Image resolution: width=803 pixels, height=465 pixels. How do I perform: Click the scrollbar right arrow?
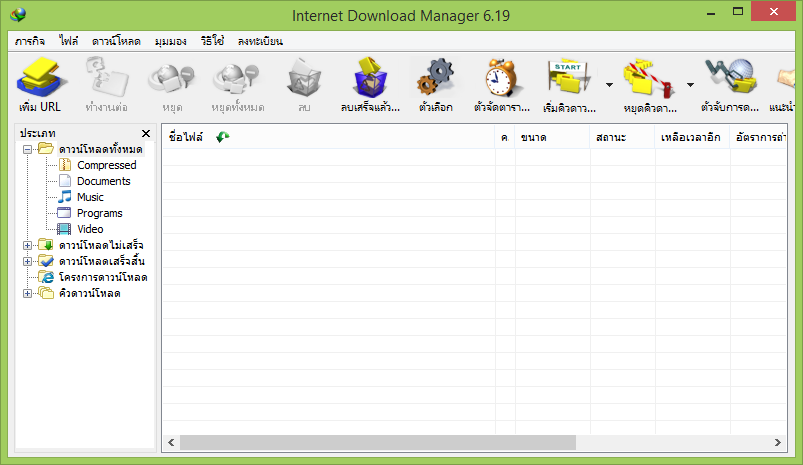(777, 442)
